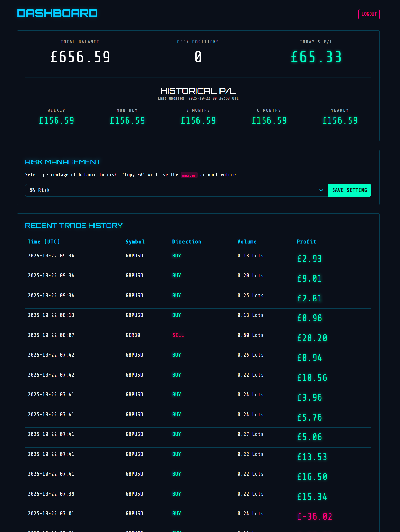Screen dimensions: 400x532
Task: Click the Dashboard title
Action: [57, 13]
